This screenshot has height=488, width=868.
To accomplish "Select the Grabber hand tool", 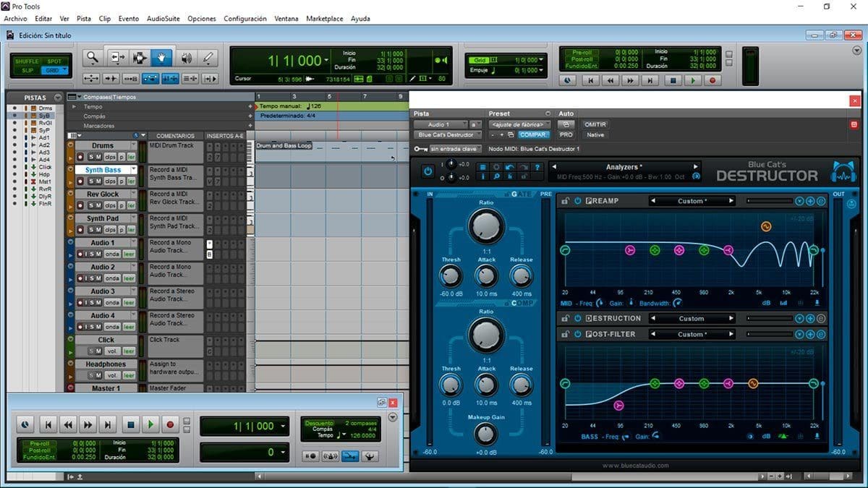I will pyautogui.click(x=161, y=58).
